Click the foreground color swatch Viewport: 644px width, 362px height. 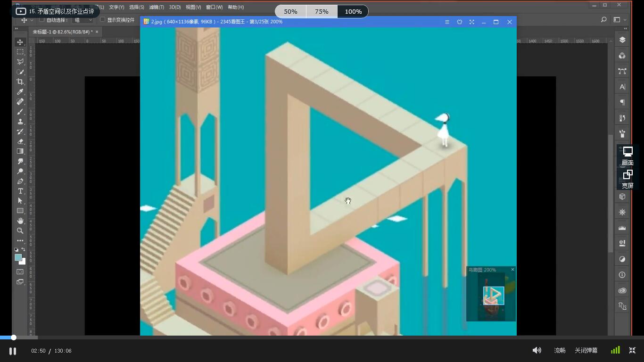18,257
